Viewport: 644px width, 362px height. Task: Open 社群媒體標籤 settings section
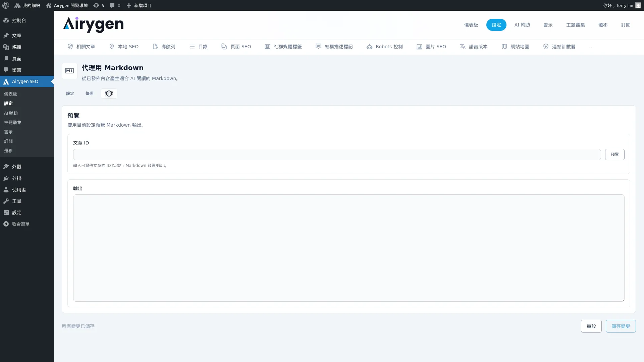click(x=283, y=47)
